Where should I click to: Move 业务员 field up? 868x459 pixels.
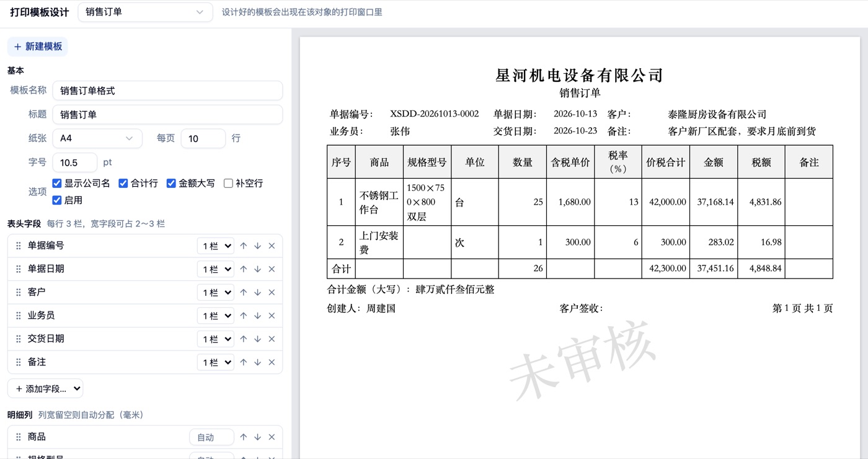point(244,316)
